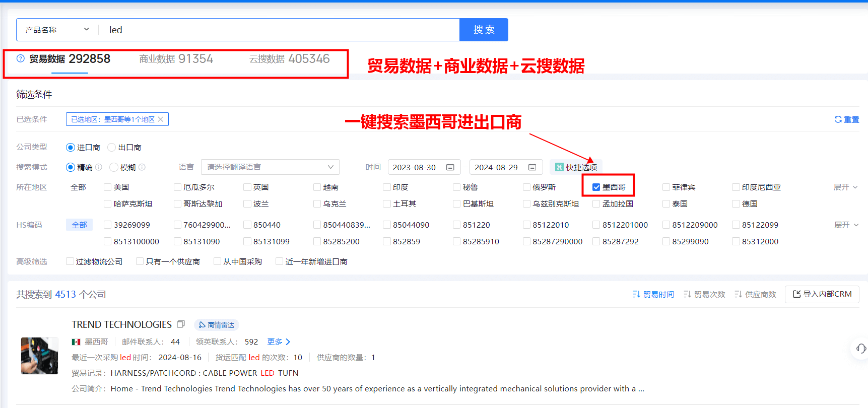
Task: Remove the selected region filter tag
Action: coord(161,119)
